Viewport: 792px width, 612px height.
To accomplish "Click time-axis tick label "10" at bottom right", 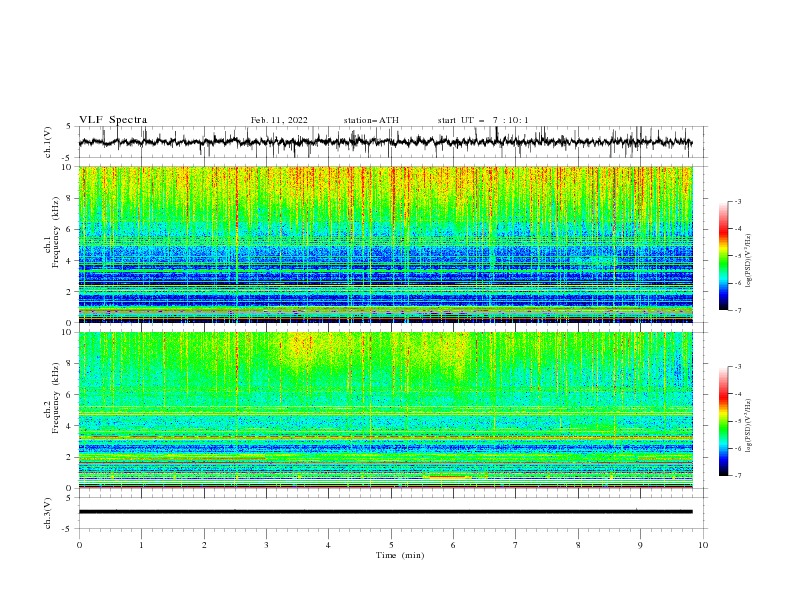I will click(x=703, y=545).
